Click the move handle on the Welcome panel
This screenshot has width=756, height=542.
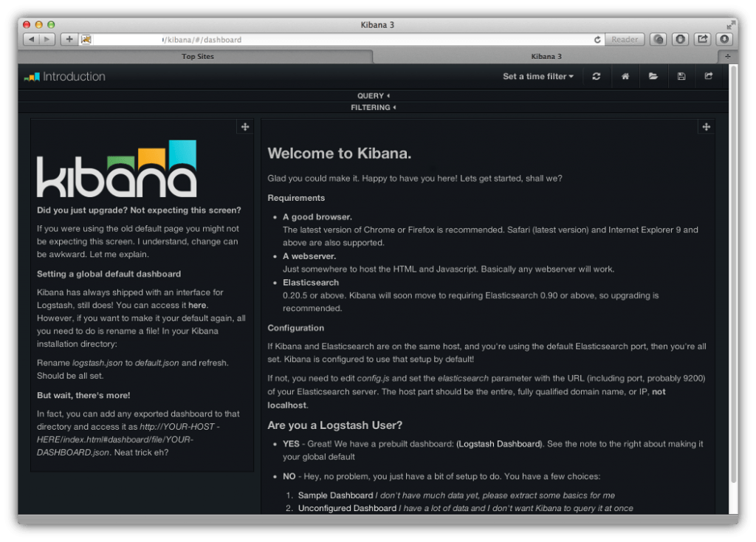pyautogui.click(x=706, y=126)
